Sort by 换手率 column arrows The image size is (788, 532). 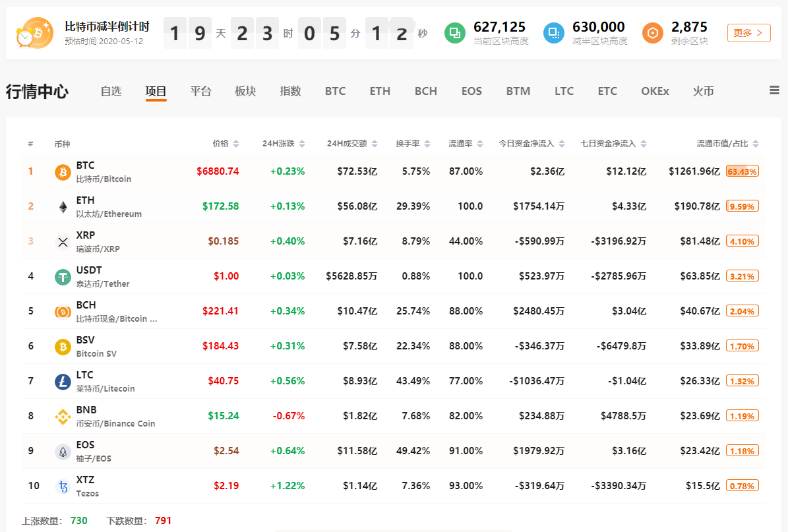pyautogui.click(x=427, y=144)
